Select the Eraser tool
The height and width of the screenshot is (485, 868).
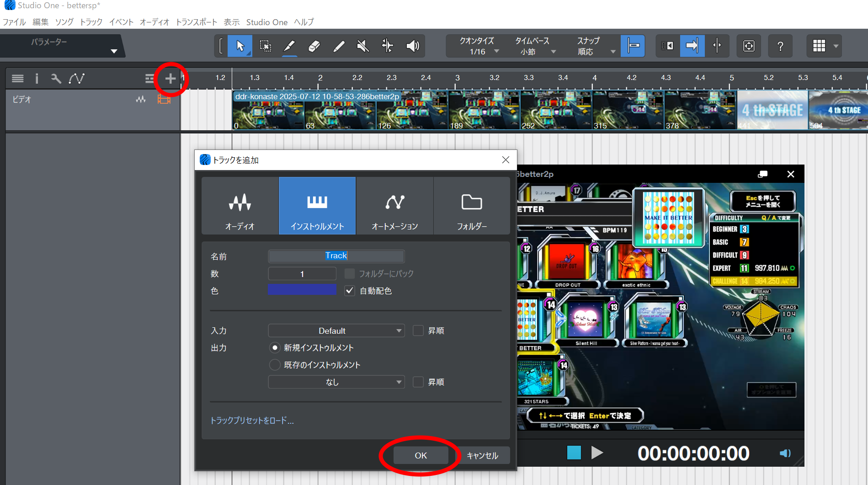[314, 46]
